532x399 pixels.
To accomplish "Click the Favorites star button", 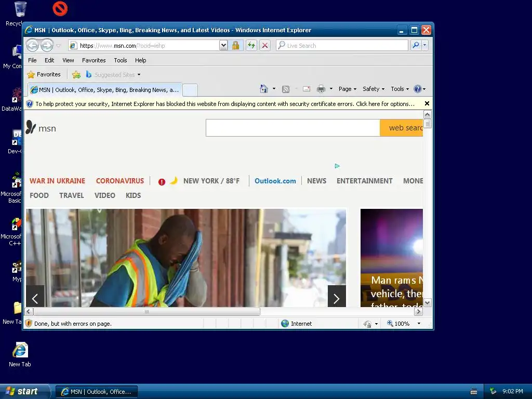I will 44,74.
